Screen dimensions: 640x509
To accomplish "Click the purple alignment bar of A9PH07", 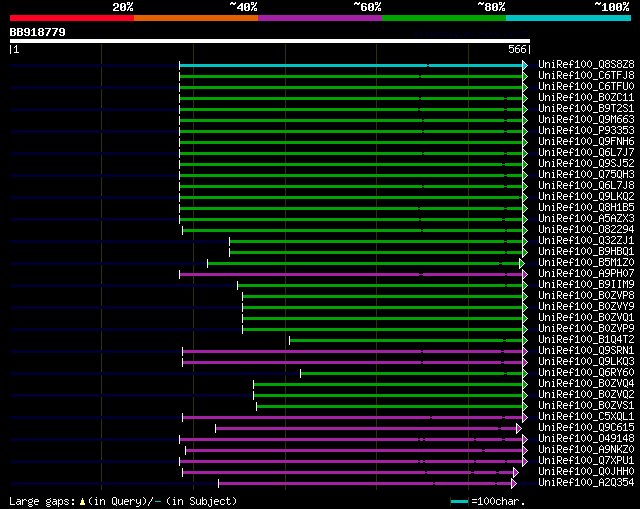I will click(351, 274).
